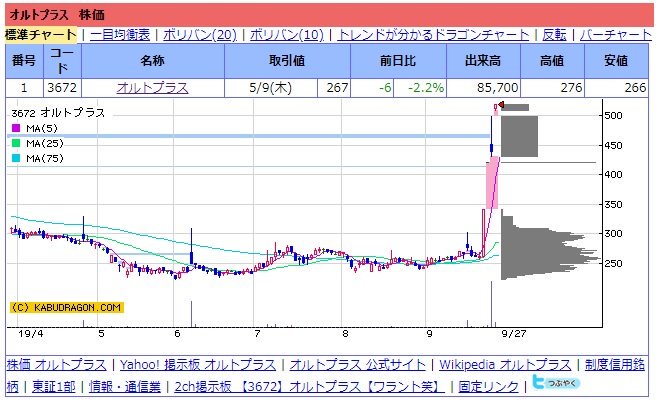Viewport: 658px width, 404px height.
Task: Open the 情報・通信業 link
Action: (125, 386)
